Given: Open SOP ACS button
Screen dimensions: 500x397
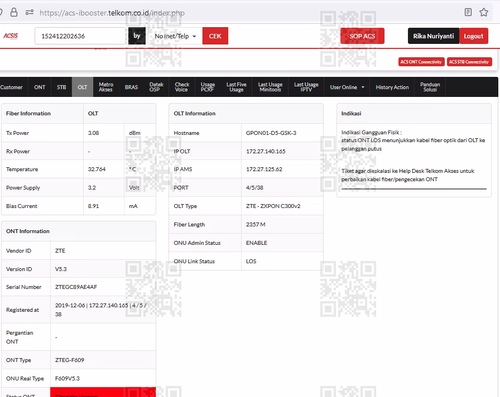Looking at the screenshot, I should click(x=362, y=36).
